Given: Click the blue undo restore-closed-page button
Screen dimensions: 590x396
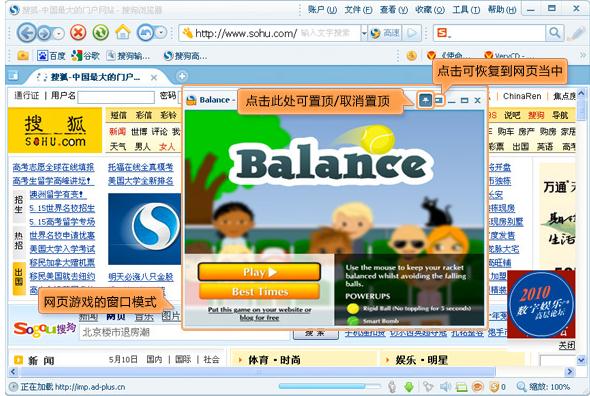Looking at the screenshot, I should click(146, 33).
